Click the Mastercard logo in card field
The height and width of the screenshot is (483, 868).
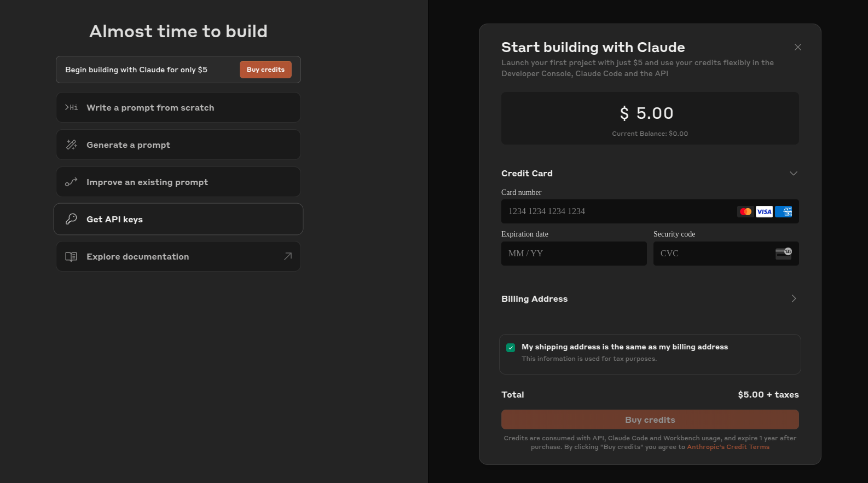tap(745, 211)
